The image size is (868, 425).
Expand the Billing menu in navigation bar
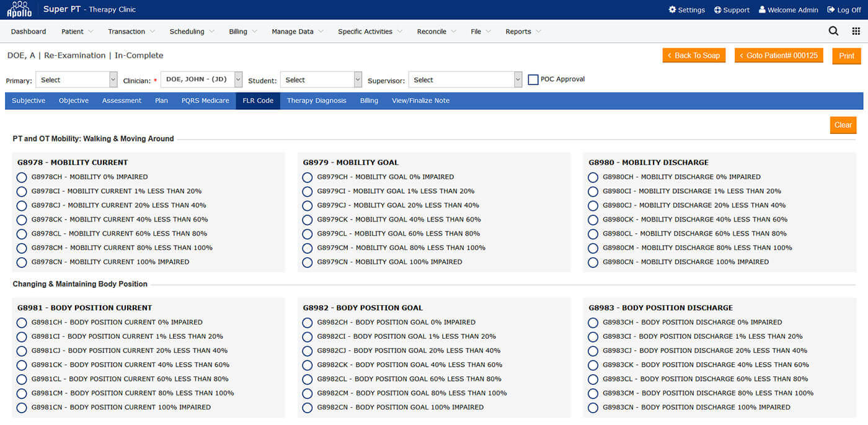coord(242,32)
